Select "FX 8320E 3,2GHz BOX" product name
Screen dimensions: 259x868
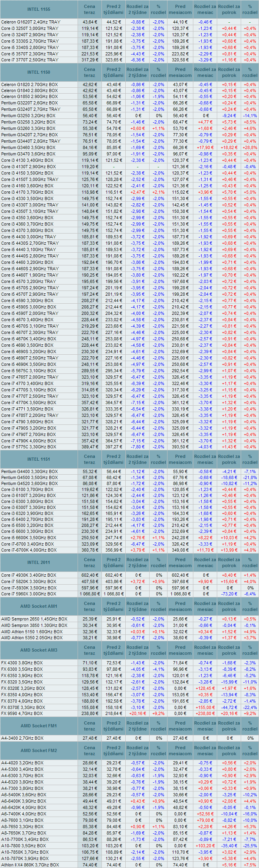pyautogui.click(x=23, y=688)
